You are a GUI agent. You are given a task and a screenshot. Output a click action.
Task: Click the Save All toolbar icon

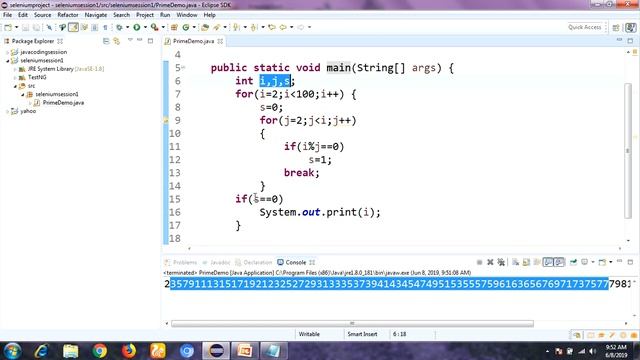(x=36, y=27)
